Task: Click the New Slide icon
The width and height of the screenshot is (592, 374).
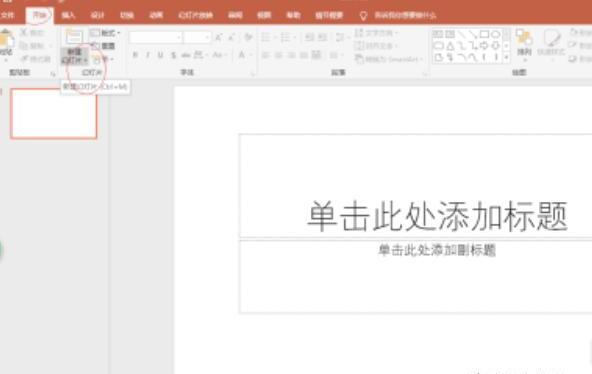Action: click(x=74, y=37)
